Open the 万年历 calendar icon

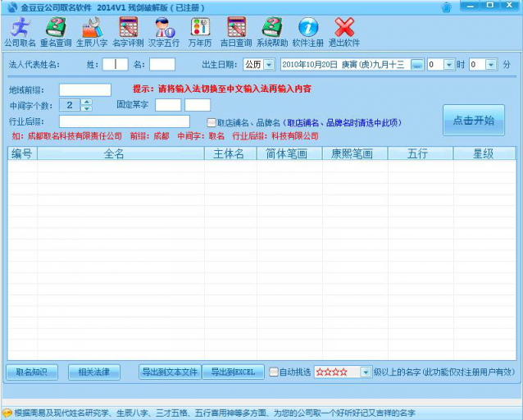click(199, 31)
